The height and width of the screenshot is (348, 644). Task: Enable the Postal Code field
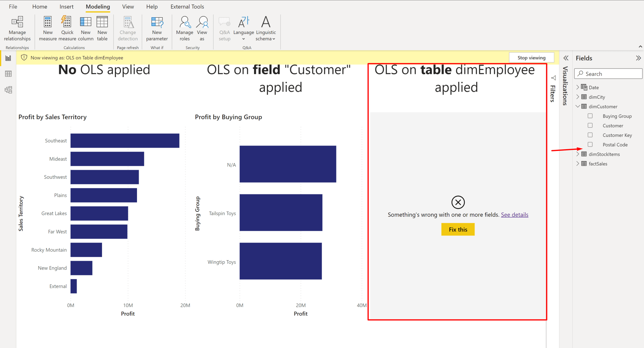point(590,144)
